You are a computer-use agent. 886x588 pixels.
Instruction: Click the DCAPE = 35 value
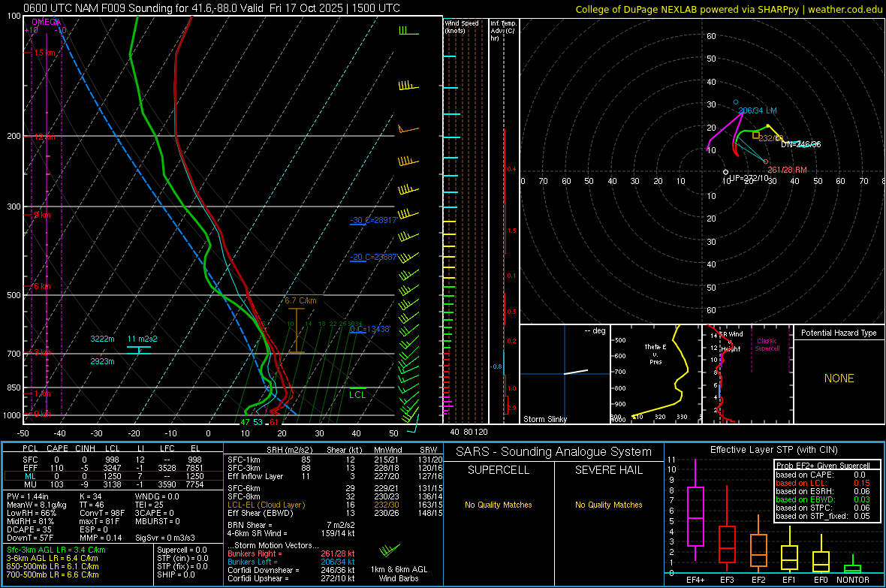tap(29, 529)
